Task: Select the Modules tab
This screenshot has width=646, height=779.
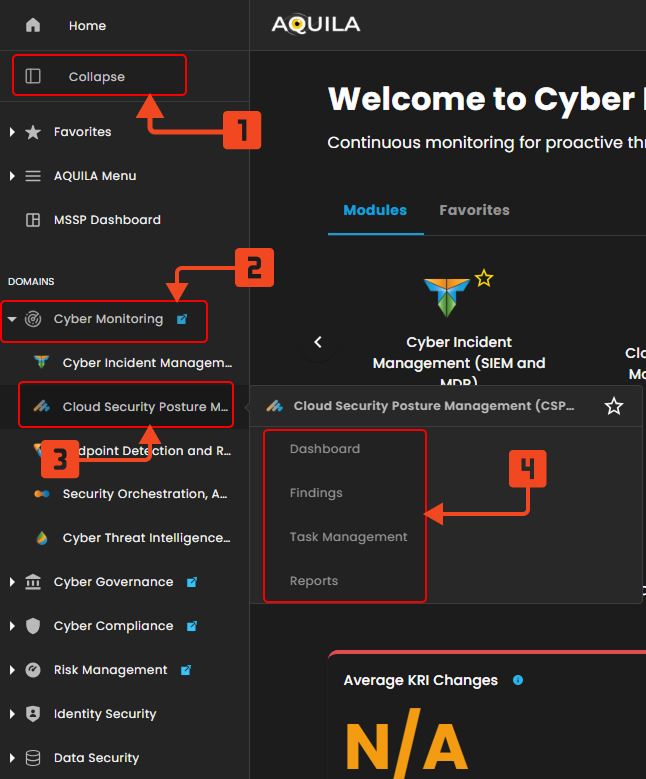Action: (375, 210)
